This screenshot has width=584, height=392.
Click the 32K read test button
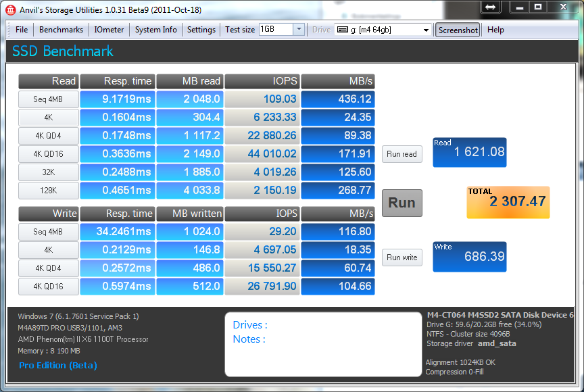pos(49,172)
